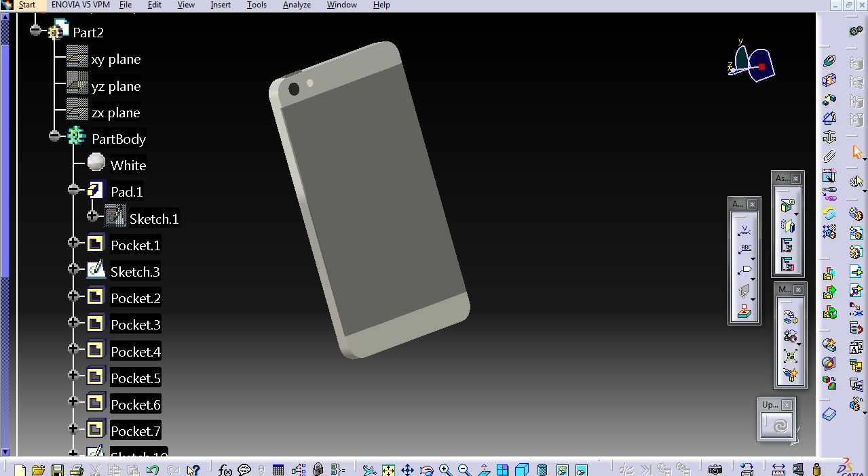The width and height of the screenshot is (868, 476).
Task: Click the Apply Material icon at bottom right
Action: coord(747,470)
